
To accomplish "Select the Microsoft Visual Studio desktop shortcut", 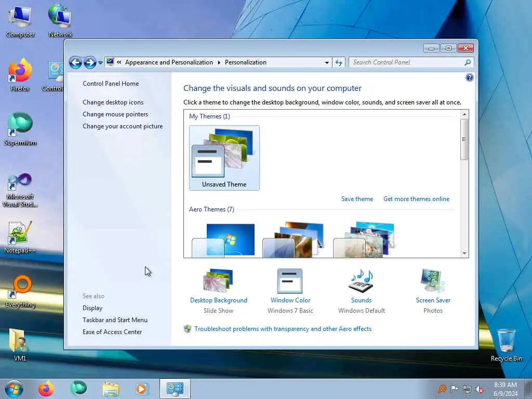I will pos(20,190).
